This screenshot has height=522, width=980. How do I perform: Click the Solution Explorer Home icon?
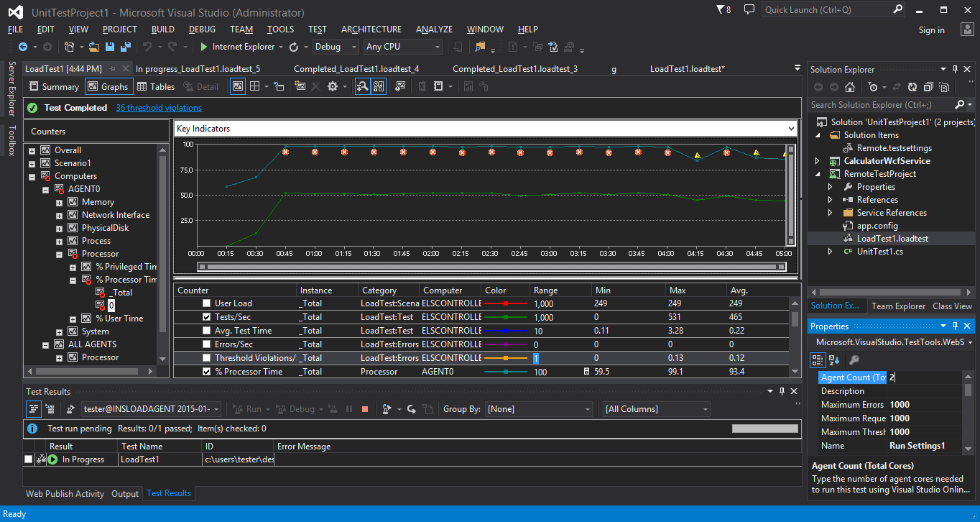pyautogui.click(x=850, y=87)
